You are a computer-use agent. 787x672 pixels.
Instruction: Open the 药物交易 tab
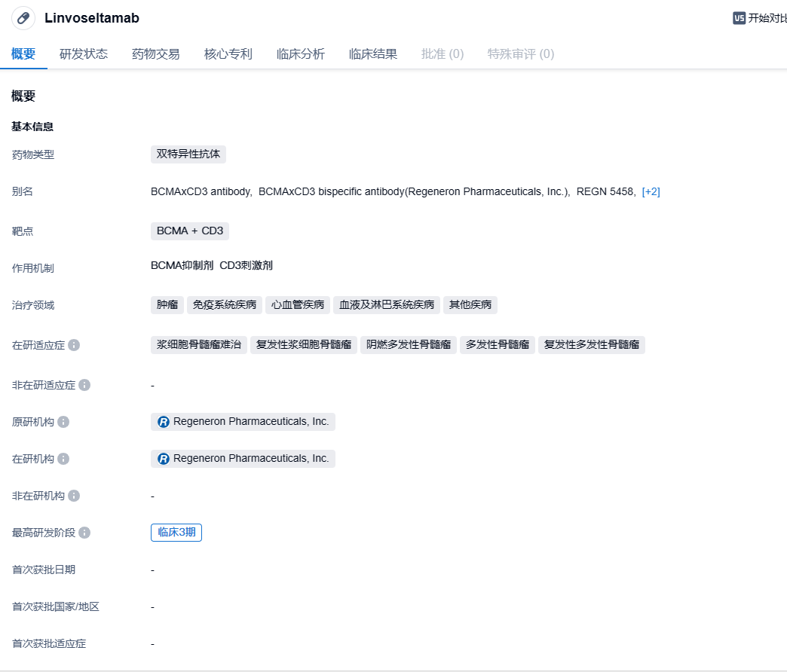point(156,54)
